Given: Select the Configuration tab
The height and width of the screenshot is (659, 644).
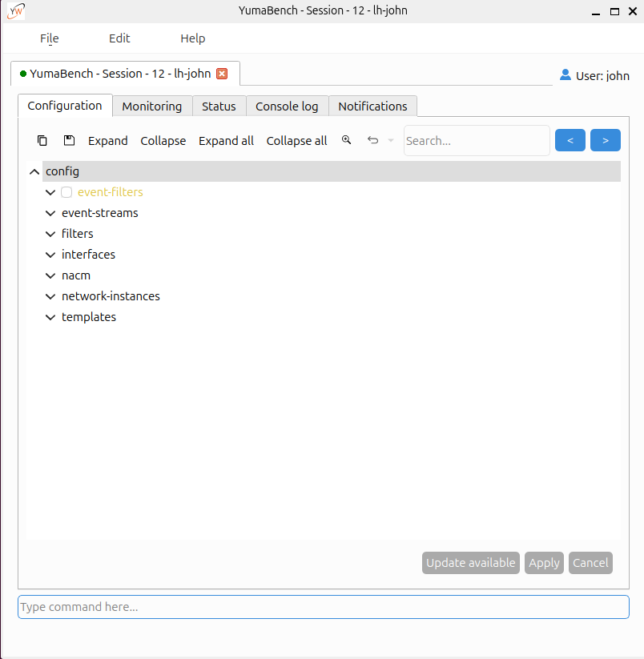Looking at the screenshot, I should pyautogui.click(x=65, y=106).
